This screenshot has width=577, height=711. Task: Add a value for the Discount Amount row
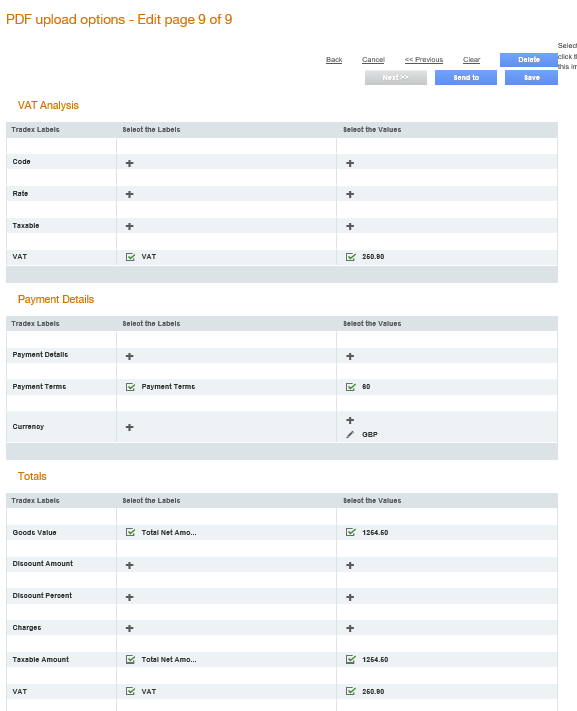point(350,565)
